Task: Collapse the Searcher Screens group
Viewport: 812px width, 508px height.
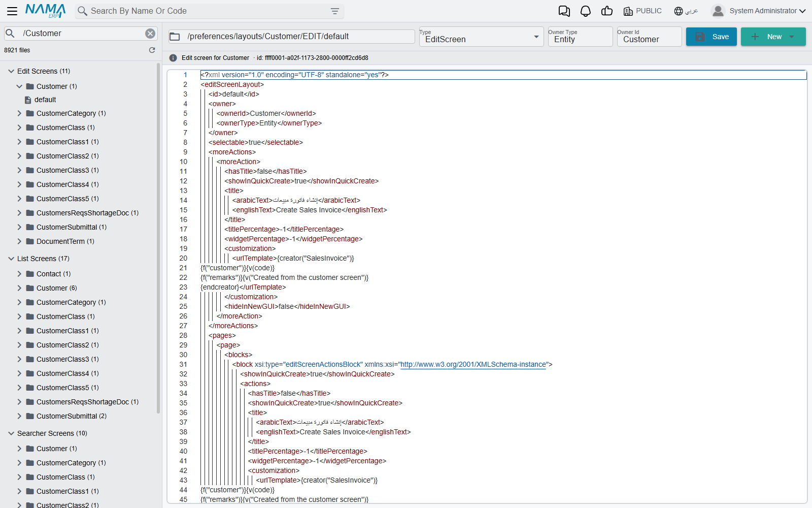Action: tap(11, 433)
